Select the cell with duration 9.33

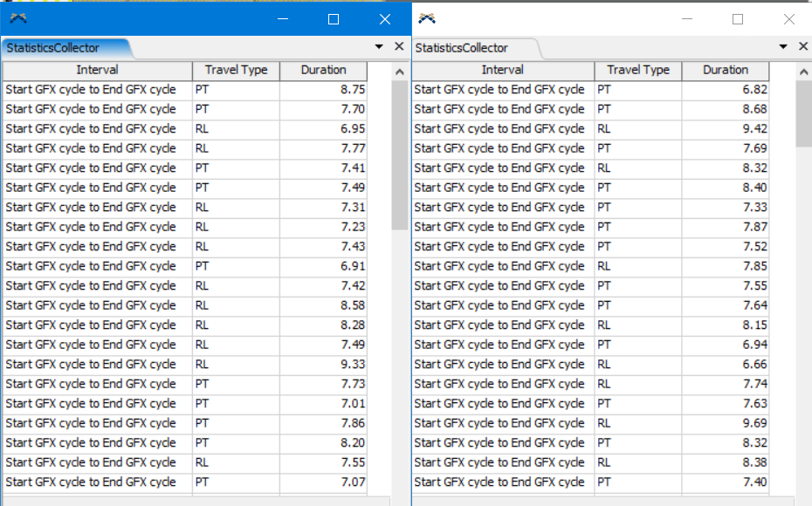(323, 365)
